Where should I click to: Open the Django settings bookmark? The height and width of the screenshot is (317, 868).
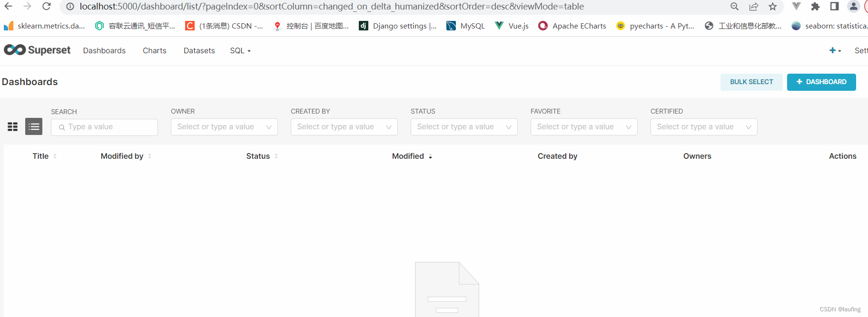(398, 26)
